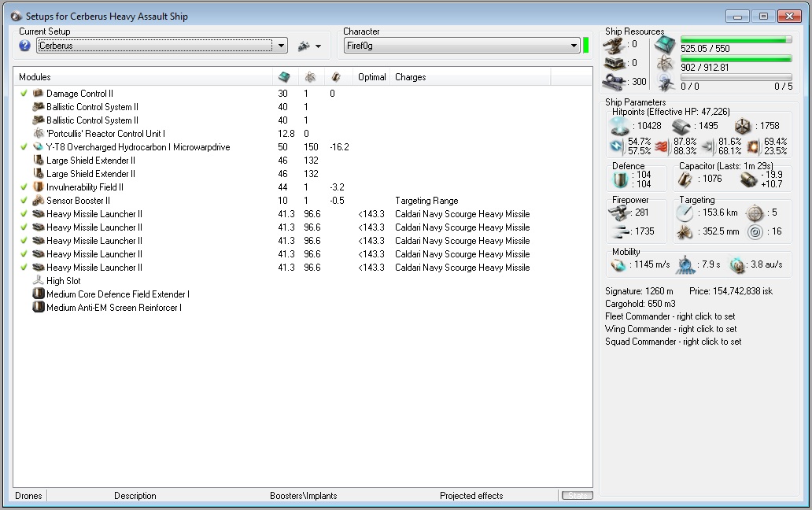
Task: Select the empty High Slot row
Action: (302, 281)
